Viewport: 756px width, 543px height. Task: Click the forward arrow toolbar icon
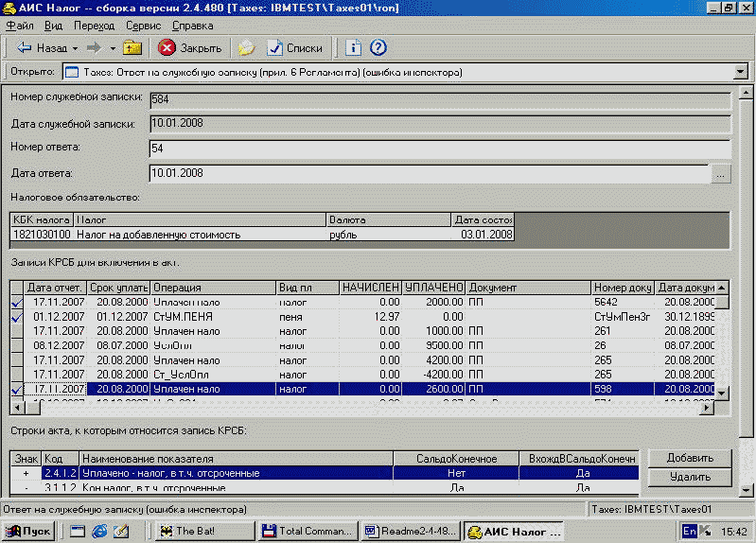point(95,47)
